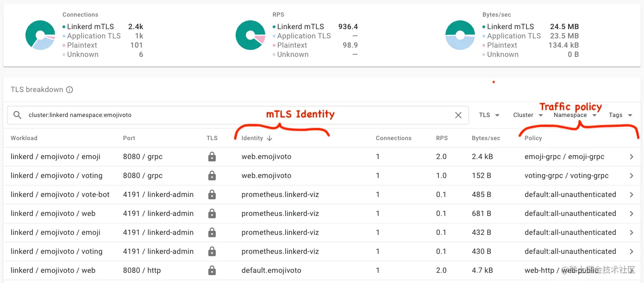
Task: Click the search magnifier icon
Action: 17,115
